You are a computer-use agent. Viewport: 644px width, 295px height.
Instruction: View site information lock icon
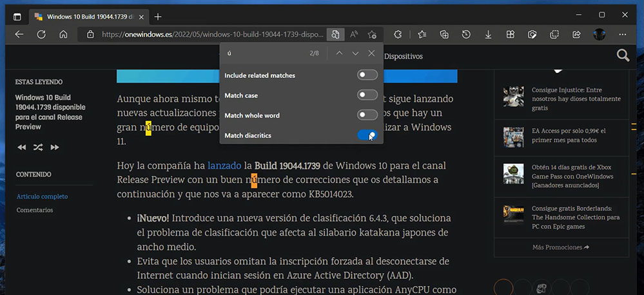[x=90, y=35]
